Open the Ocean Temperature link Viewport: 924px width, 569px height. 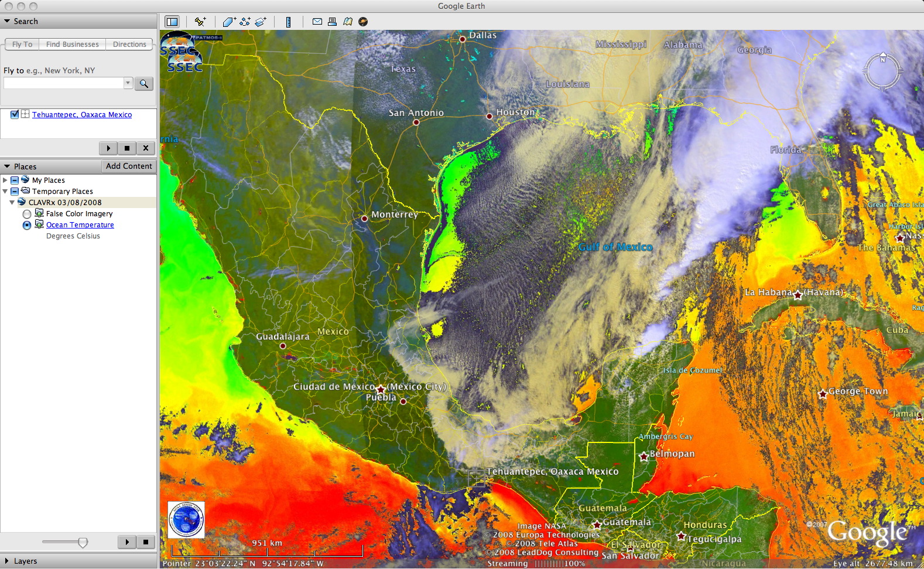tap(80, 225)
